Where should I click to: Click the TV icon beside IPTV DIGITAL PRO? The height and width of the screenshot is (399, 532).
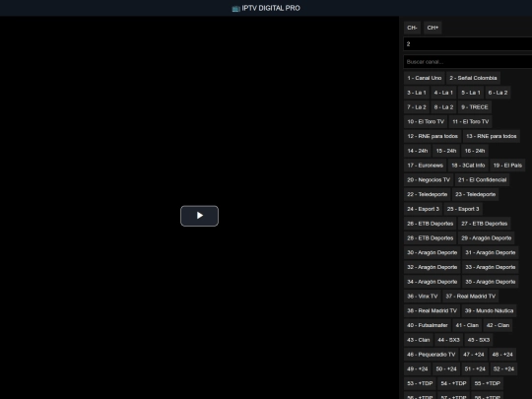point(235,9)
